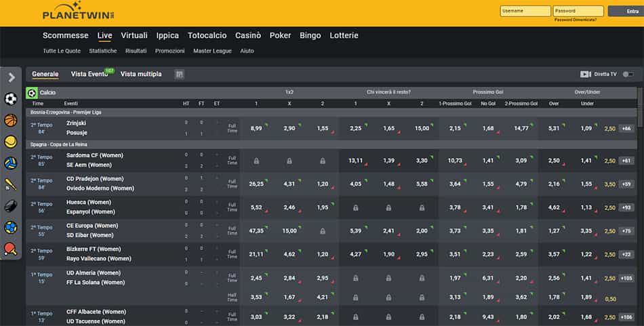Viewport: 644px width, 326px height.
Task: Open the Aiuto help link
Action: [x=247, y=51]
